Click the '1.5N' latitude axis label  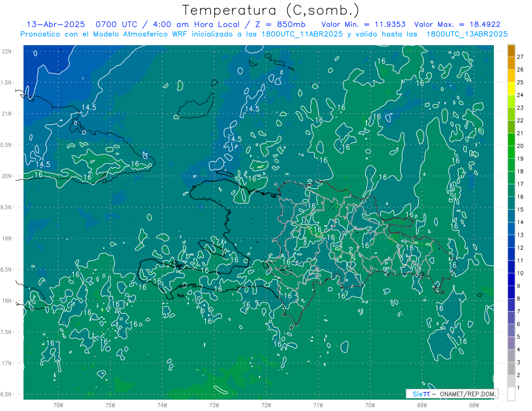pos(7,82)
